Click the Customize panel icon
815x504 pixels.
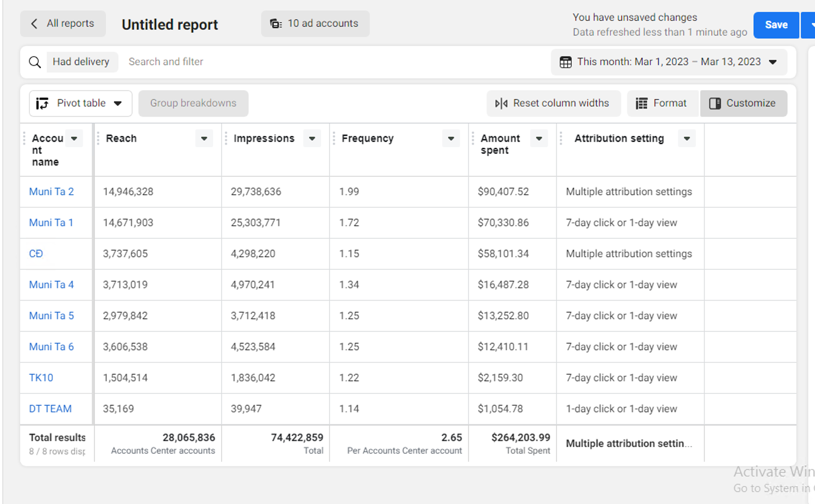coord(715,103)
